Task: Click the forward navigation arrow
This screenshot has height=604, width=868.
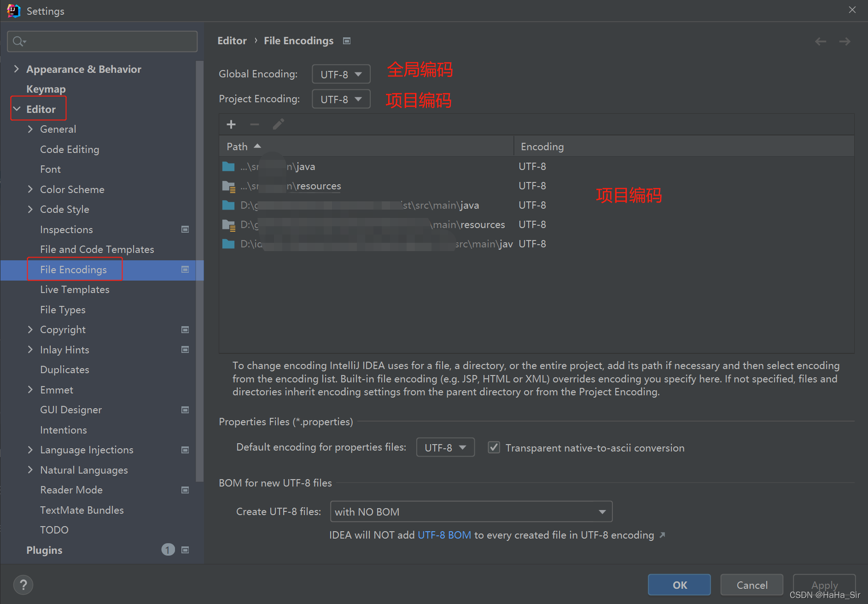Action: [x=845, y=41]
